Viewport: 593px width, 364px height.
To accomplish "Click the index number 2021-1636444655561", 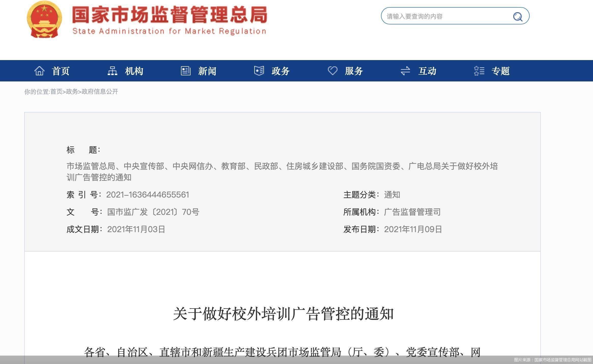I will click(148, 195).
